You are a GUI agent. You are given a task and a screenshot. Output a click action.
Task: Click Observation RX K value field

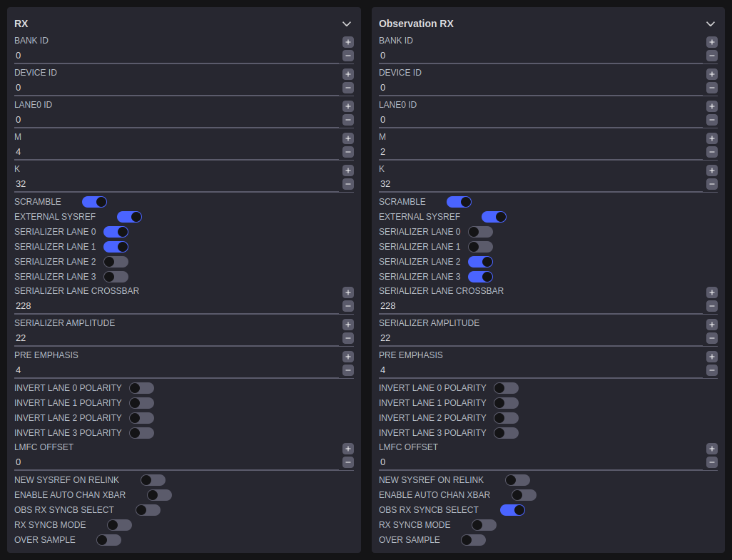point(541,184)
